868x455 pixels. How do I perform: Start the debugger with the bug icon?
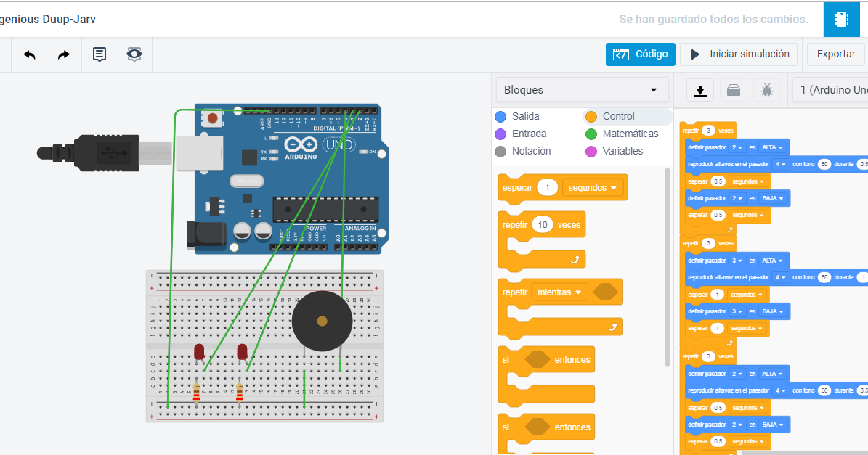(766, 90)
